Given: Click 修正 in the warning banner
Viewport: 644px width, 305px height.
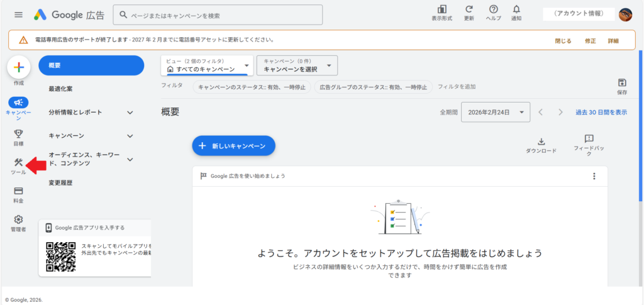Looking at the screenshot, I should [x=591, y=41].
